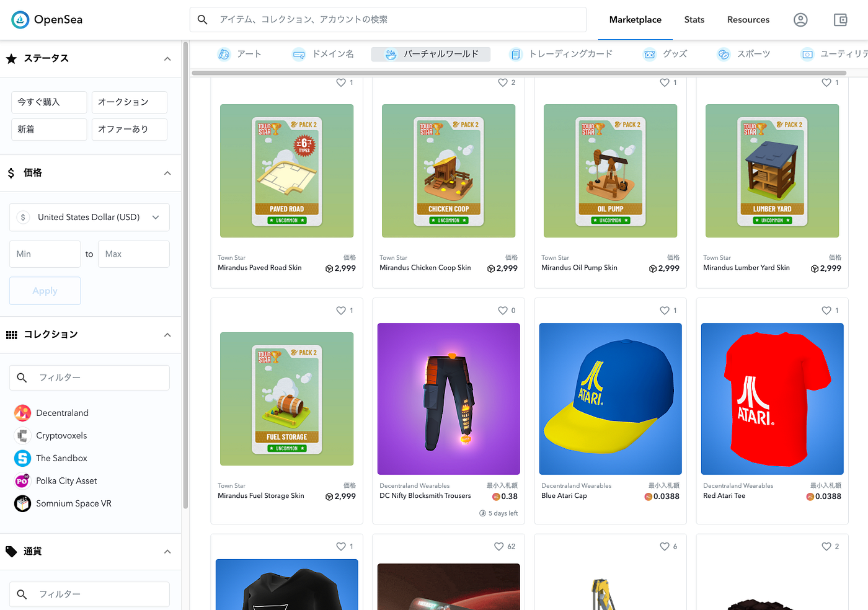Favorite the DC Nifty Blocksmith Trousers heart
868x610 pixels.
coord(503,311)
